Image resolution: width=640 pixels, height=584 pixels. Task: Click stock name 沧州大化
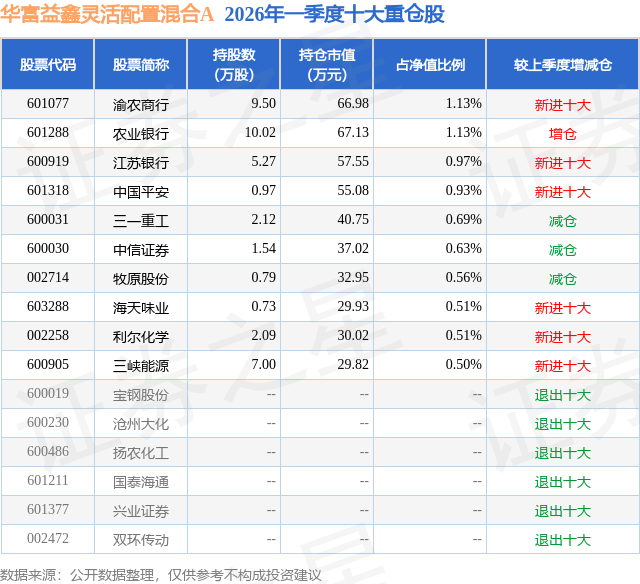point(141,424)
